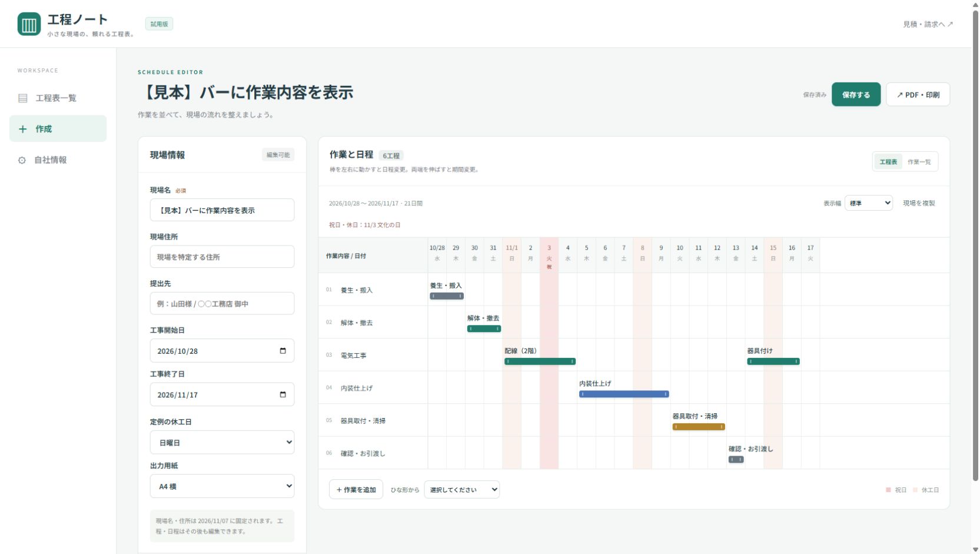Select the blue 内装仕上げ gantt bar
Screen dimensions: 980x554
[x=624, y=394]
